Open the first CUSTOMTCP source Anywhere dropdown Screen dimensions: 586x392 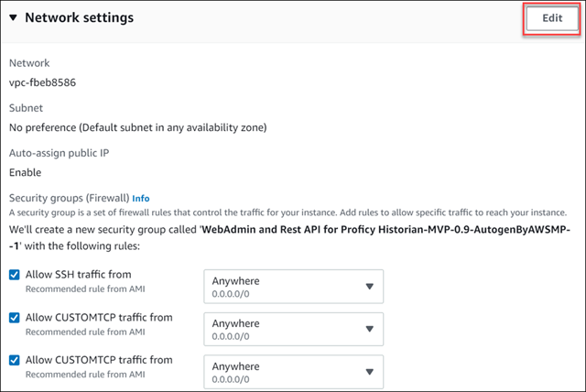click(293, 329)
